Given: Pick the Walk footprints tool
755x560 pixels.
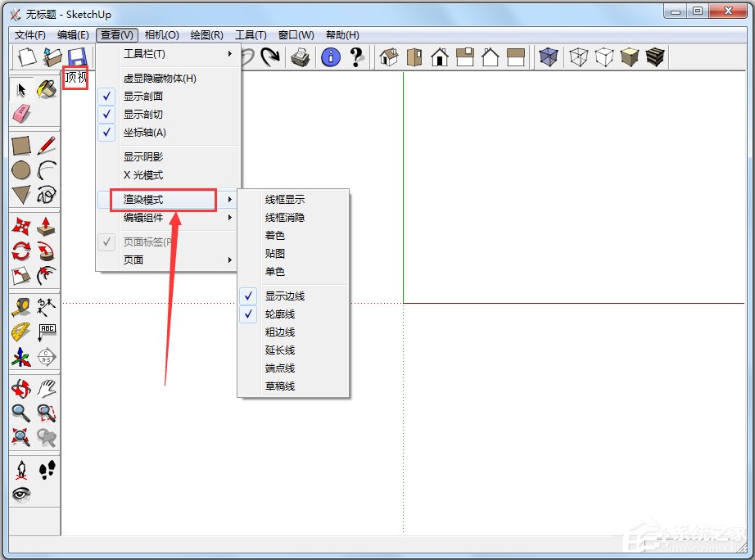Looking at the screenshot, I should click(x=47, y=469).
